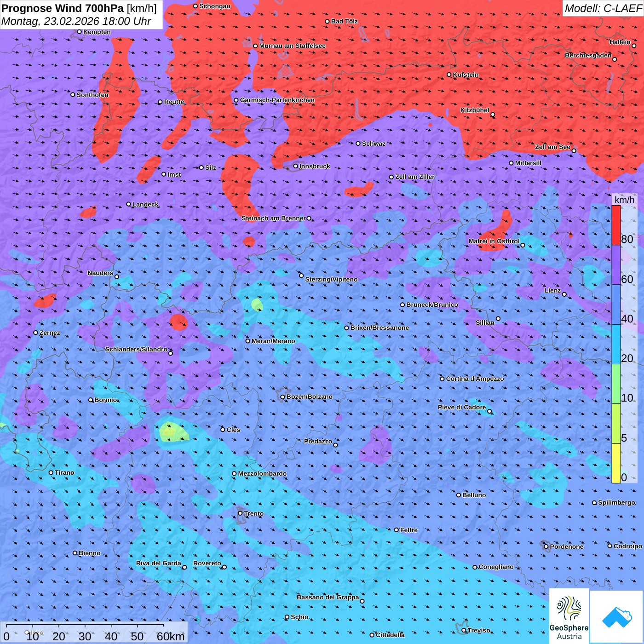Click the Conegliano location label

(496, 567)
